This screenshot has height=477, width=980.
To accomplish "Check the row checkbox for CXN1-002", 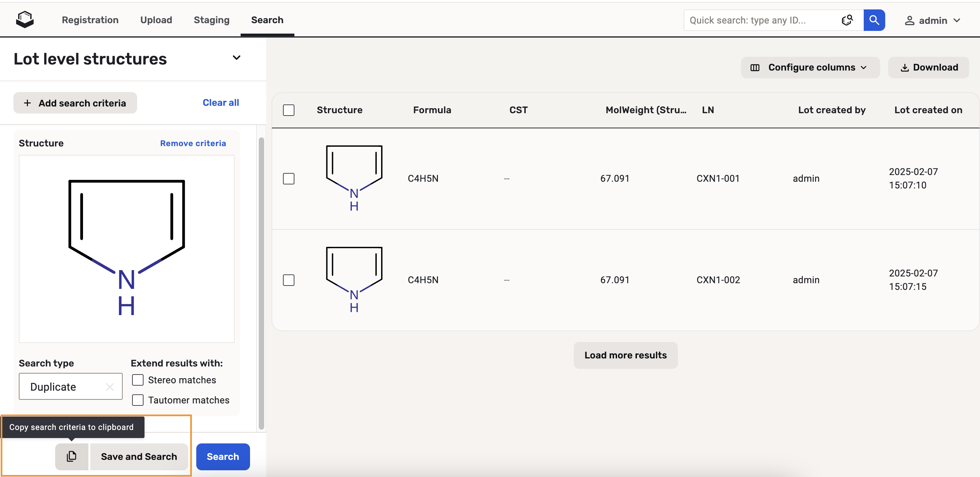I will (x=288, y=280).
